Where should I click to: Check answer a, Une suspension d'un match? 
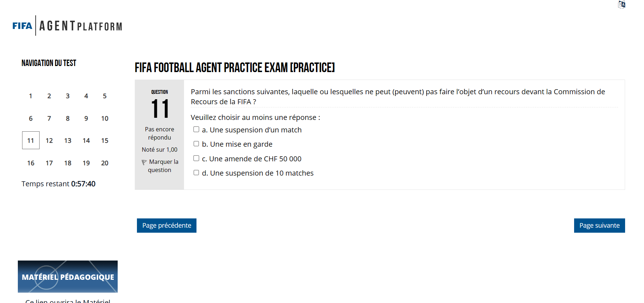196,129
